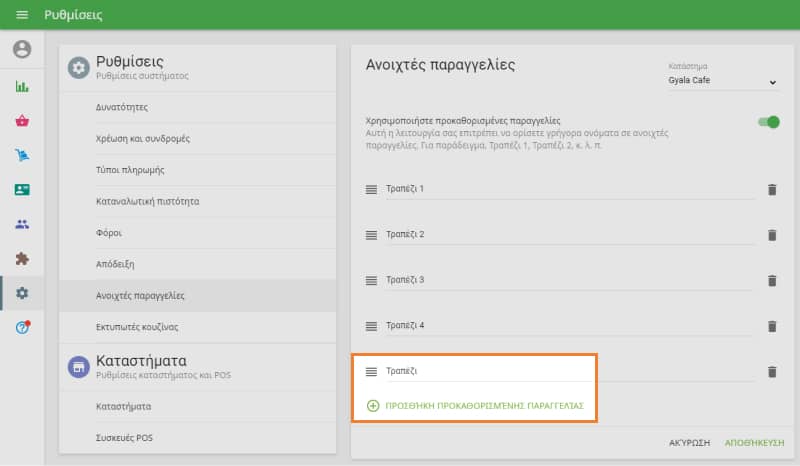Click ΑΚΥΡΩΣΗ to cancel changes
The width and height of the screenshot is (800, 466).
pos(690,441)
